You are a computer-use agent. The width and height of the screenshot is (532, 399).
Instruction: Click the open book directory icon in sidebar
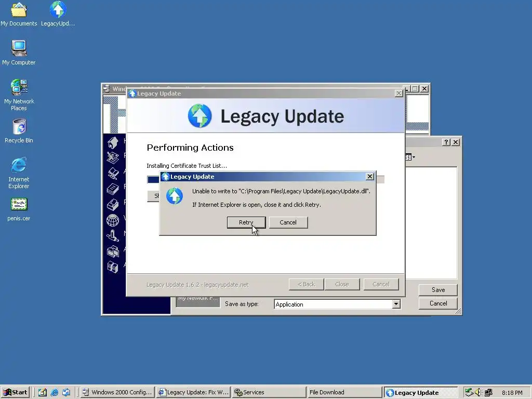113,174
